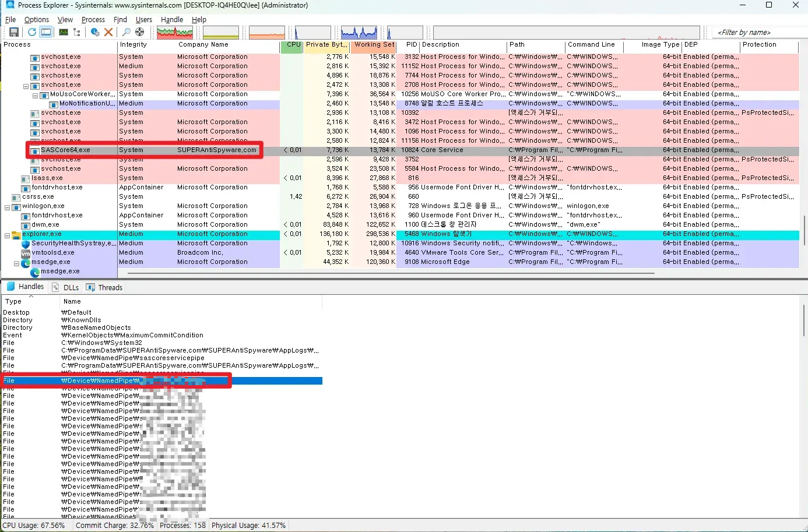This screenshot has width=808, height=532.
Task: Open the Options menu
Action: point(36,19)
